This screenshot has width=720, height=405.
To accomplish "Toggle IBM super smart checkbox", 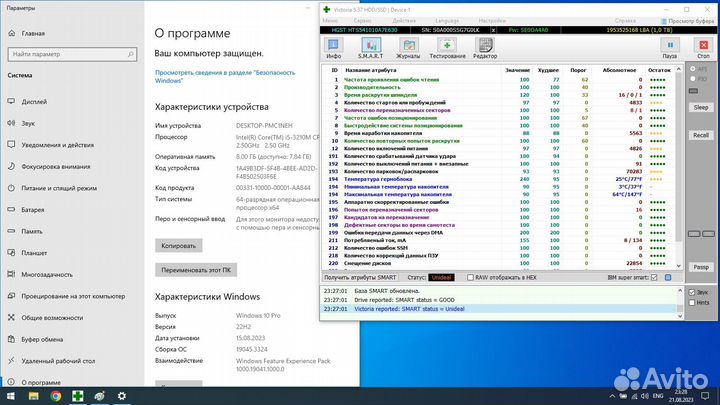I will click(654, 277).
